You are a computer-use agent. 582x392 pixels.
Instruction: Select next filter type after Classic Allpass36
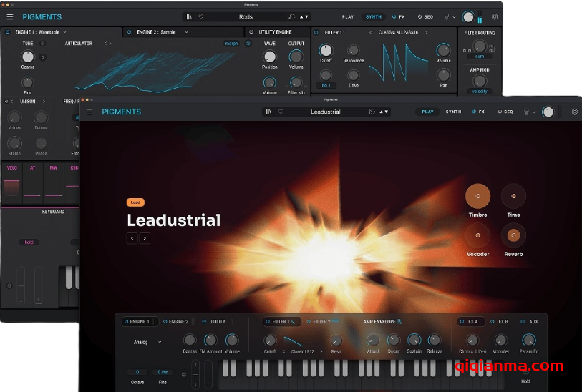426,33
